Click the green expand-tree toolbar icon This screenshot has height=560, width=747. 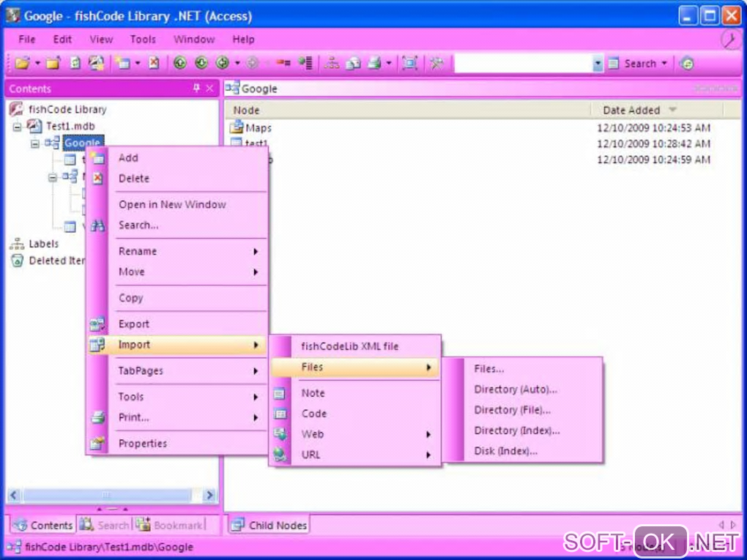305,63
